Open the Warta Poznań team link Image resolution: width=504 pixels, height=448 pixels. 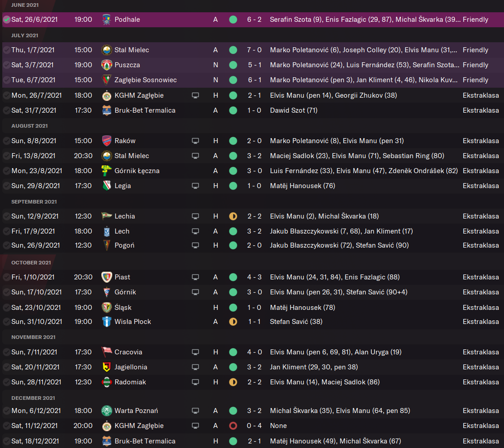click(x=136, y=411)
